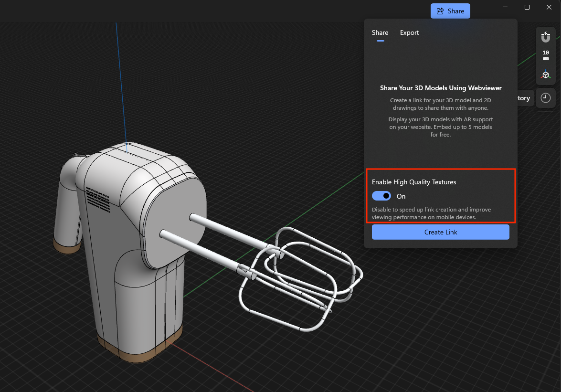
Task: Click the share arrow icon inside Share button
Action: tap(440, 11)
